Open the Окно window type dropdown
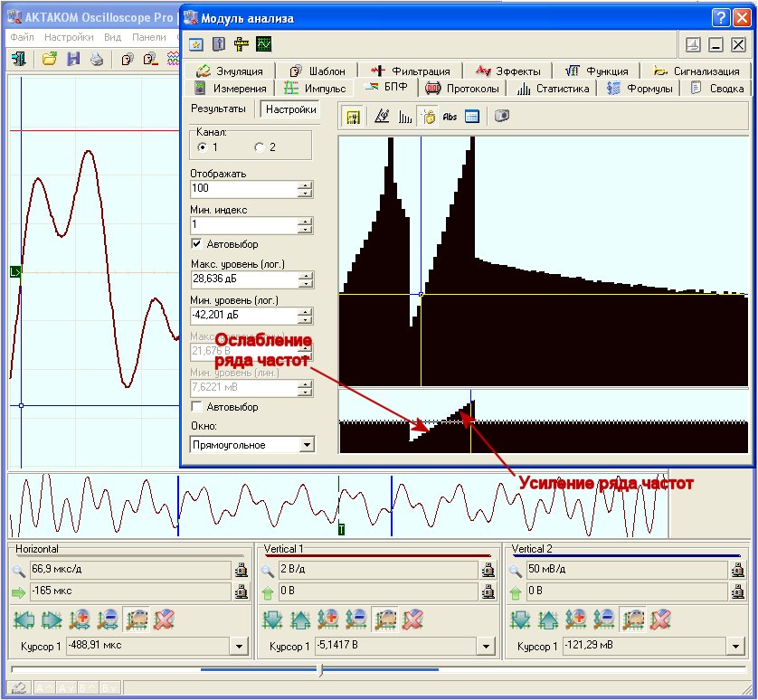Image resolution: width=758 pixels, height=700 pixels. point(307,445)
